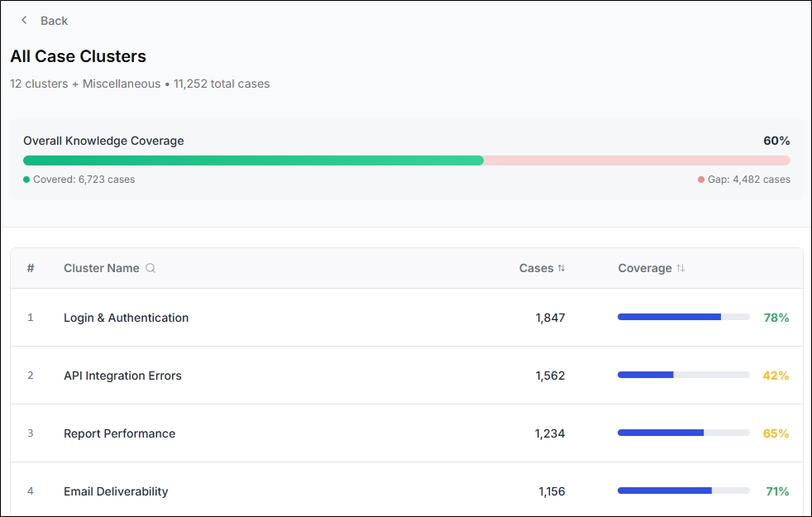Click Email Deliverability 71% coverage bar
Viewport: 812px width, 517px height.
click(684, 491)
